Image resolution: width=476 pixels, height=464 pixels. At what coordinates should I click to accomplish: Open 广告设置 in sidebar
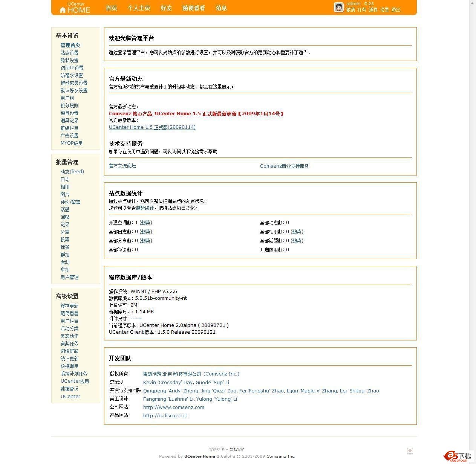[69, 136]
